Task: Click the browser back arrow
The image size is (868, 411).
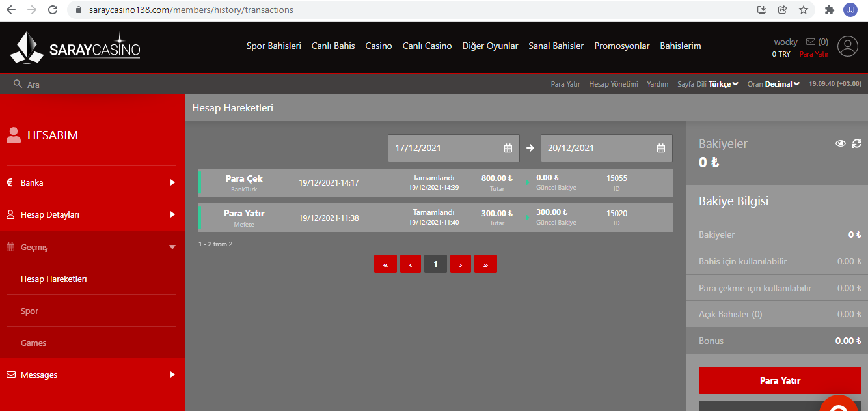Action: [10, 10]
